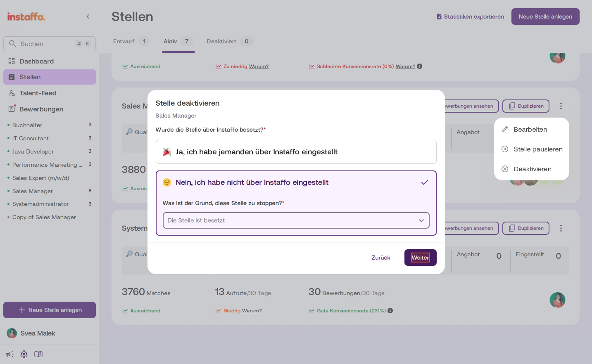Click Statistiken exportieren link
592x364 pixels.
click(x=470, y=17)
